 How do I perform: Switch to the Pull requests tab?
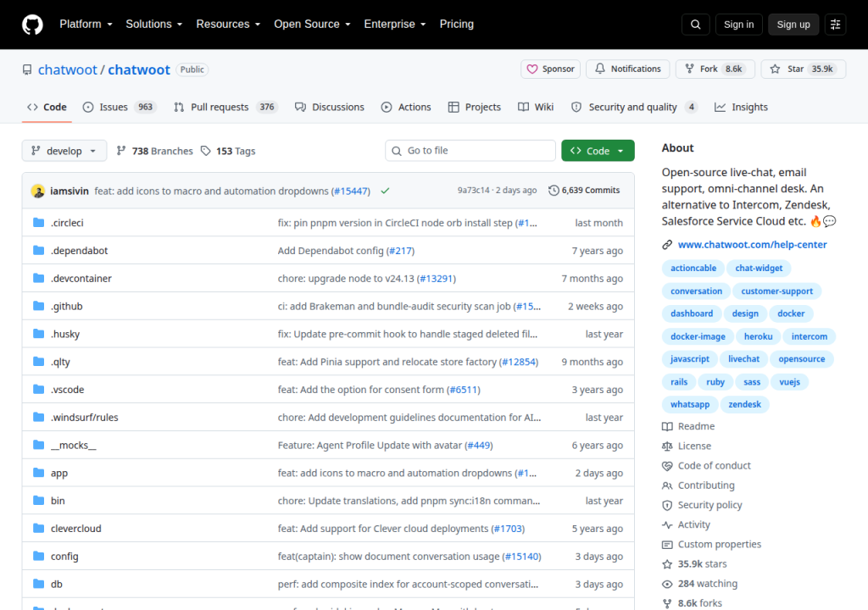[225, 108]
